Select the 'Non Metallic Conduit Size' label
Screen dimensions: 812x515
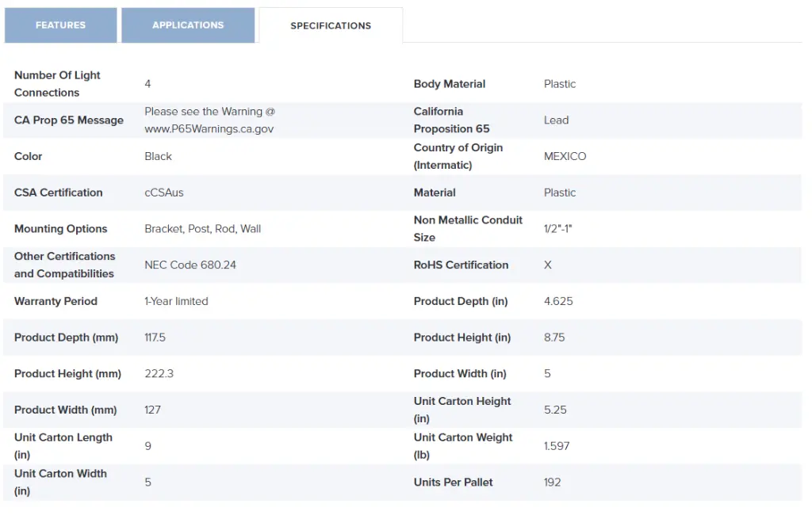point(468,229)
